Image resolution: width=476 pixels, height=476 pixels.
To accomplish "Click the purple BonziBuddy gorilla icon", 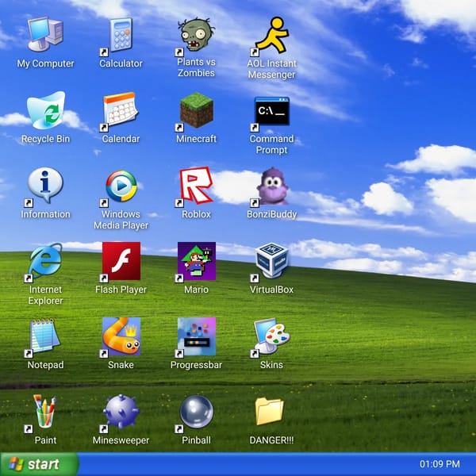I will [x=272, y=186].
